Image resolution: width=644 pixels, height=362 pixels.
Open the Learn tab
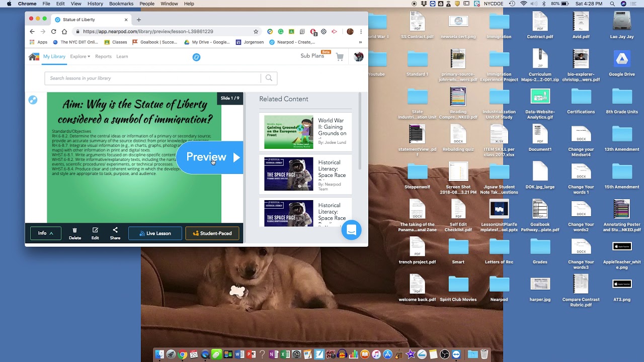[x=122, y=56]
